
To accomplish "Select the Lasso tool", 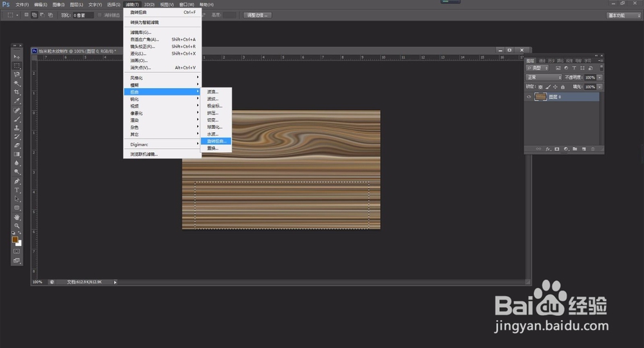I will pyautogui.click(x=17, y=75).
